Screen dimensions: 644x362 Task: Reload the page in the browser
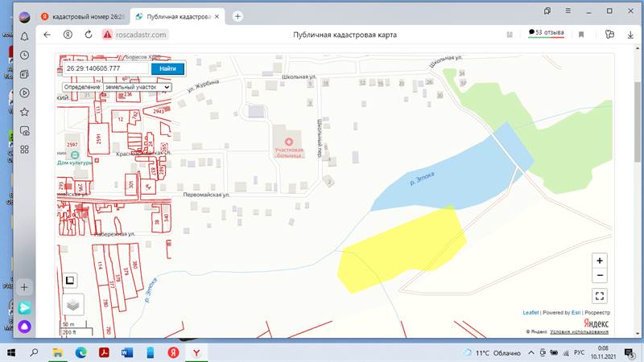[88, 35]
